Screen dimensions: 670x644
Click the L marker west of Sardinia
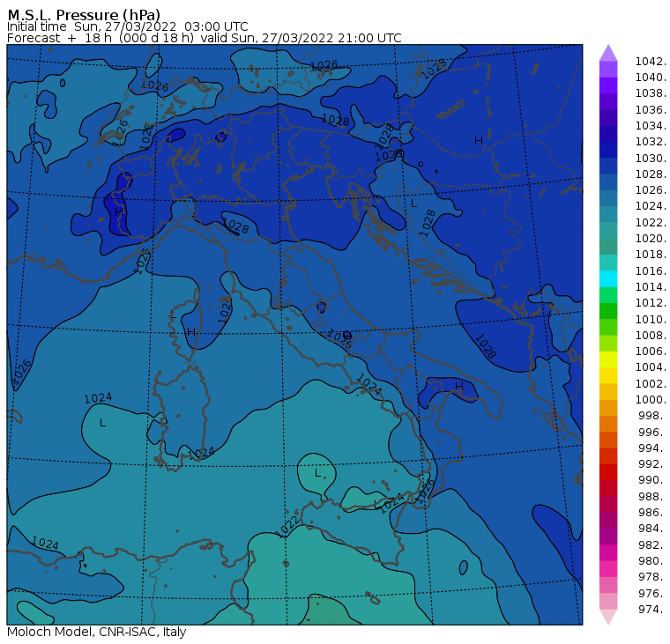(102, 423)
